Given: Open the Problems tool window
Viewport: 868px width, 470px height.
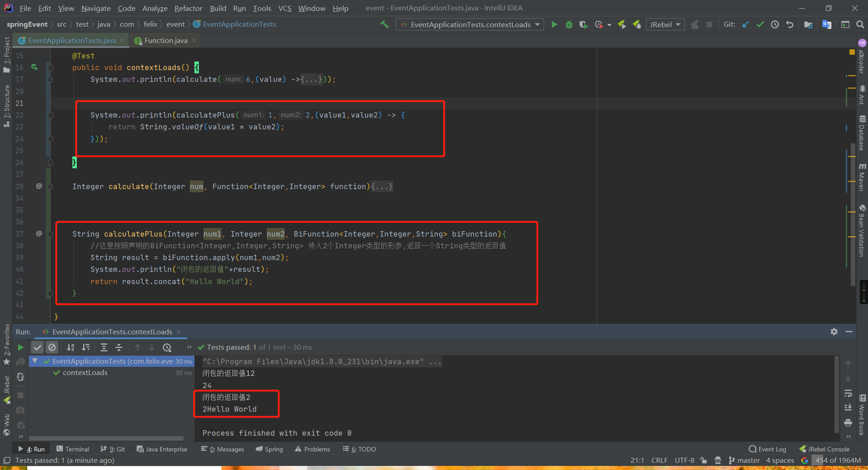Looking at the screenshot, I should [312, 449].
